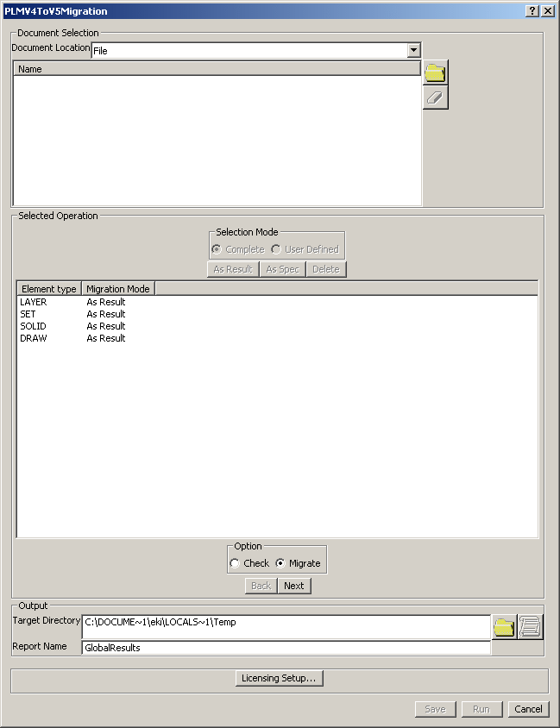The image size is (560, 728).
Task: Select the Migrate option radio button
Action: [280, 563]
